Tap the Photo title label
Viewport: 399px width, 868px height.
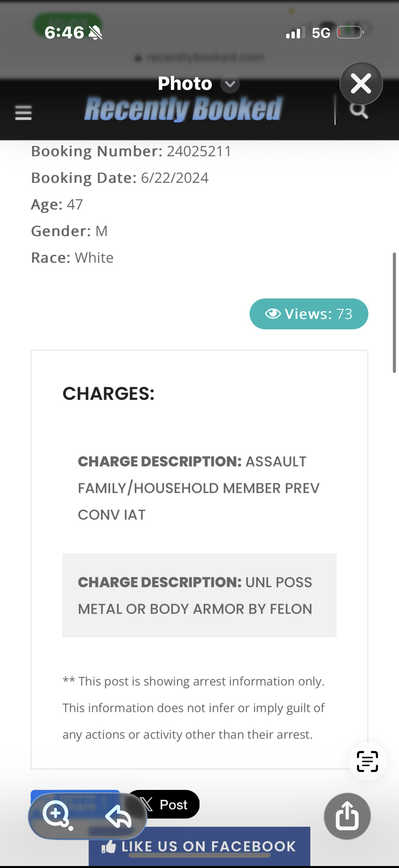(x=185, y=83)
